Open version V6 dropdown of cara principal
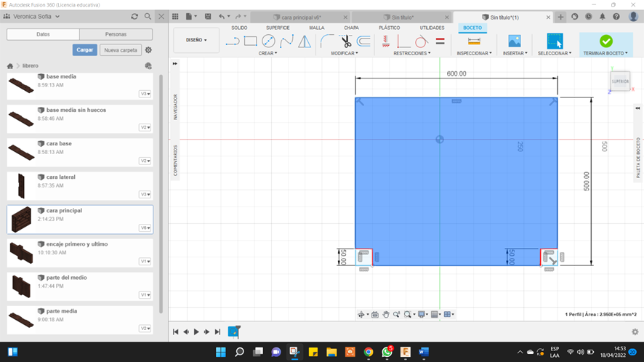Screen dimensions: 644x362 [145, 228]
